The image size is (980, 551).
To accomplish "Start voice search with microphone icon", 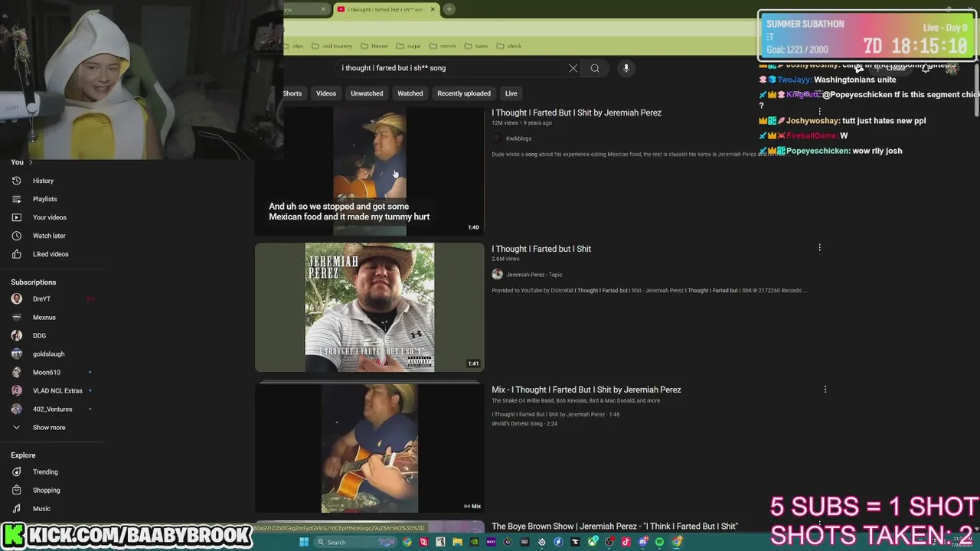I will [x=626, y=68].
